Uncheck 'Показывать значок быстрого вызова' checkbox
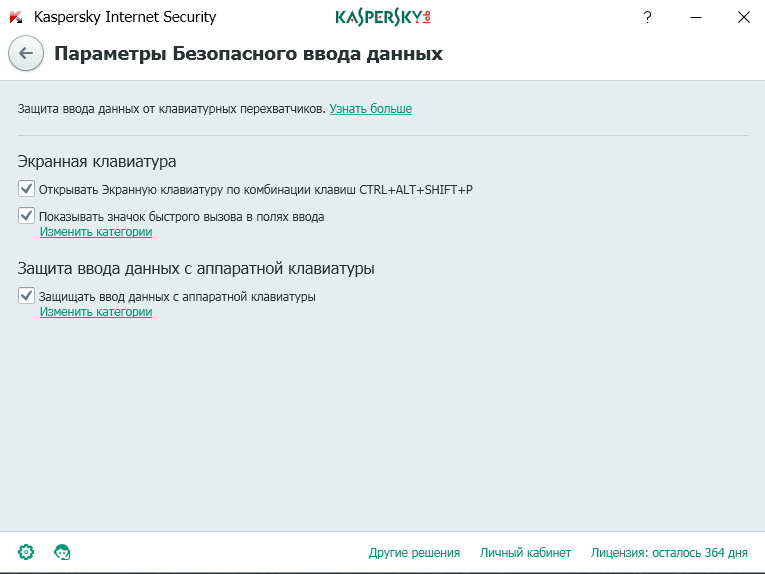This screenshot has height=574, width=765. [x=26, y=216]
